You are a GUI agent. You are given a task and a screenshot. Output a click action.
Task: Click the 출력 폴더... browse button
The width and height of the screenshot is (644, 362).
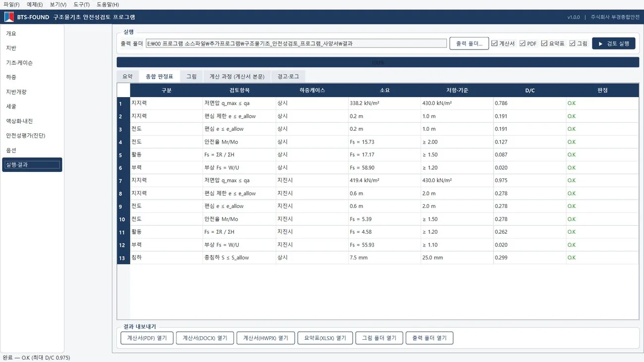tap(469, 44)
